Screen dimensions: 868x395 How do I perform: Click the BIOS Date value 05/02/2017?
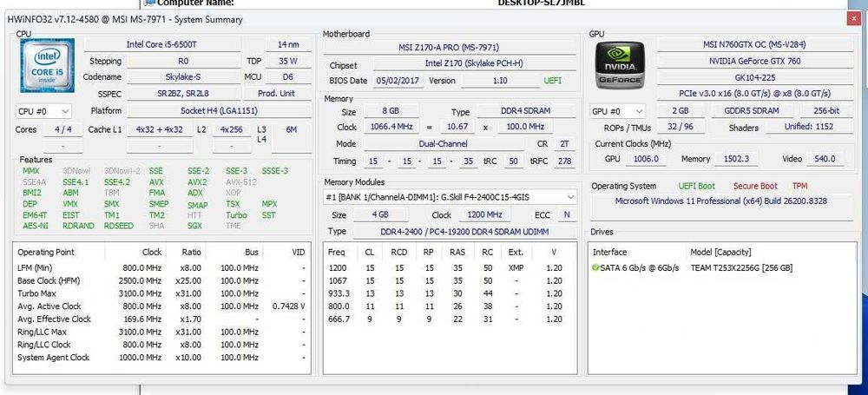click(x=399, y=81)
